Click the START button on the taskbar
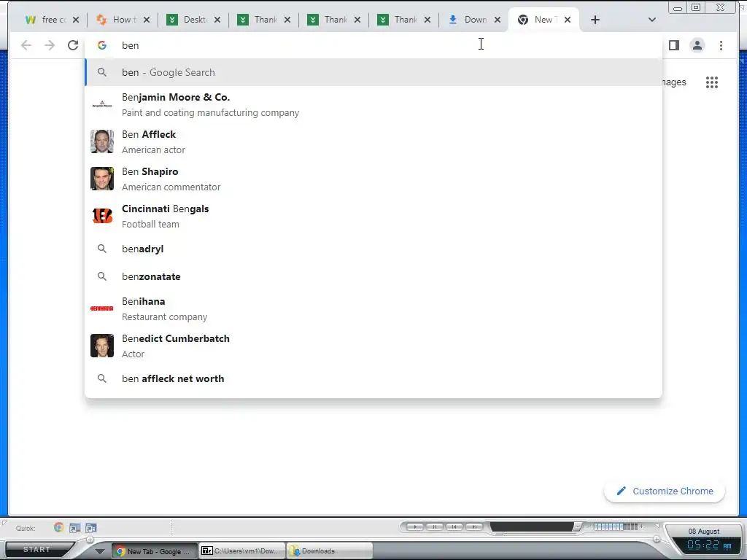This screenshot has width=747, height=560. pyautogui.click(x=37, y=550)
